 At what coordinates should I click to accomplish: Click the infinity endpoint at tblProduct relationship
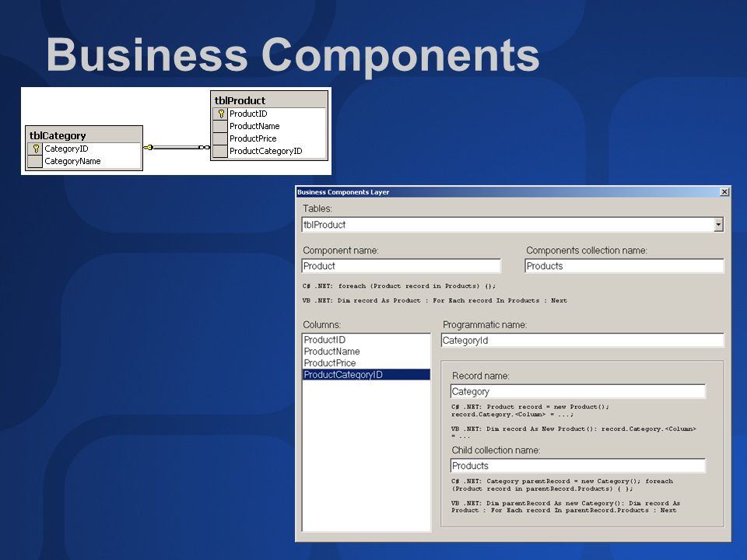tap(204, 147)
